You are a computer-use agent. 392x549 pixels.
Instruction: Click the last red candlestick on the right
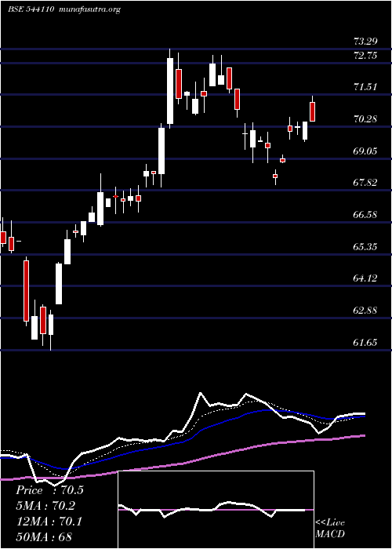[312, 111]
